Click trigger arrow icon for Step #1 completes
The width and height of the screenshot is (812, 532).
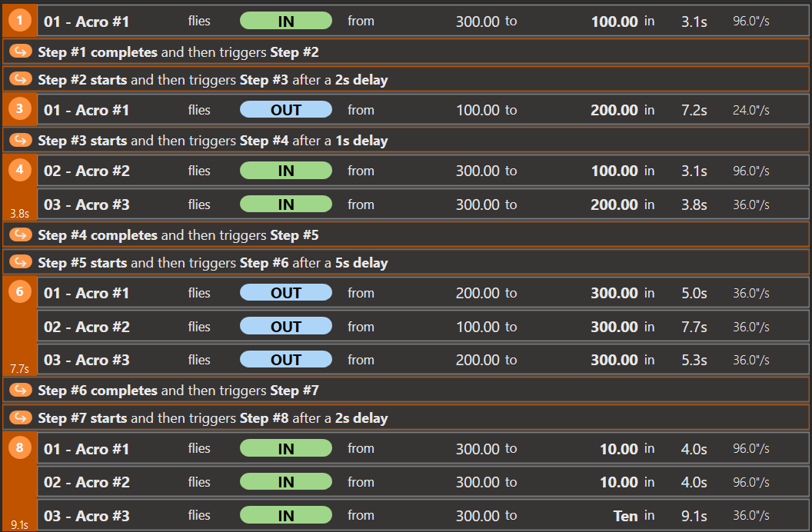point(21,52)
